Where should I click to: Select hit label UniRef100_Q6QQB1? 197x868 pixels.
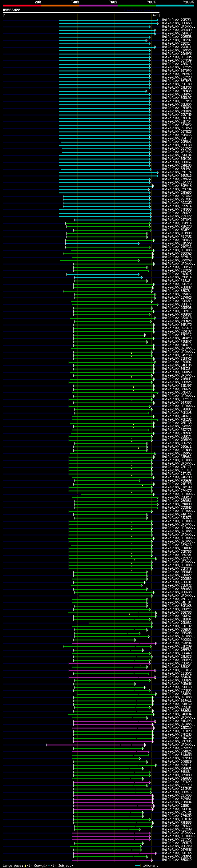pos(176,501)
